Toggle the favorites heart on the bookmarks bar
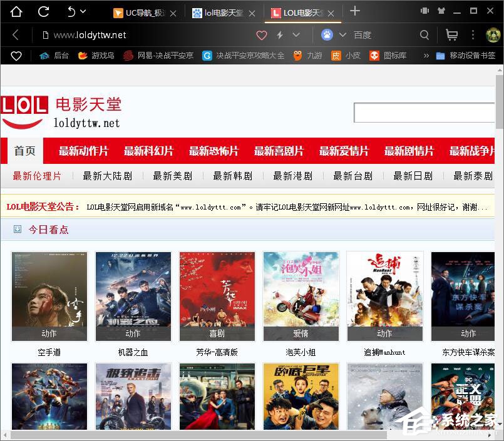Viewport: 504px width, 441px height. pos(16,56)
